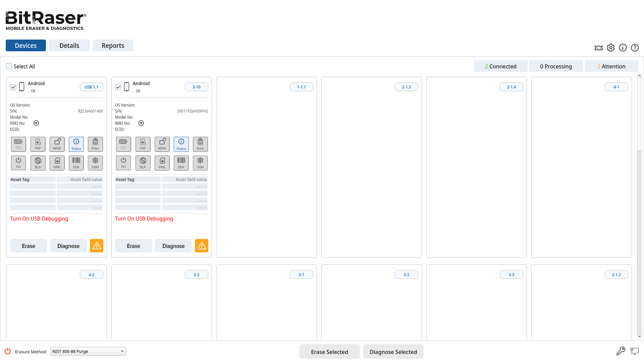Image resolution: width=644 pixels, height=362 pixels.
Task: Click the warning triangle on the 3-10 device
Action: click(x=202, y=246)
